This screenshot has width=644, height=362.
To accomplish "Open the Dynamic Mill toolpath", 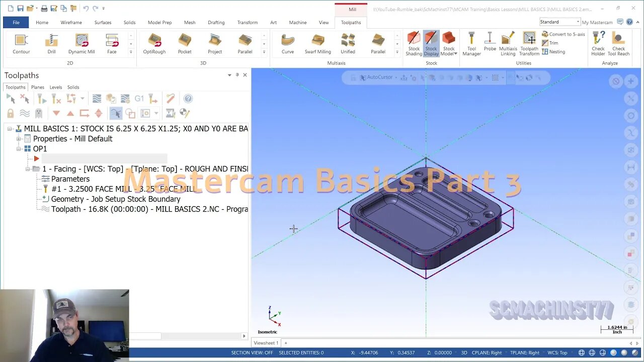I will click(x=82, y=44).
